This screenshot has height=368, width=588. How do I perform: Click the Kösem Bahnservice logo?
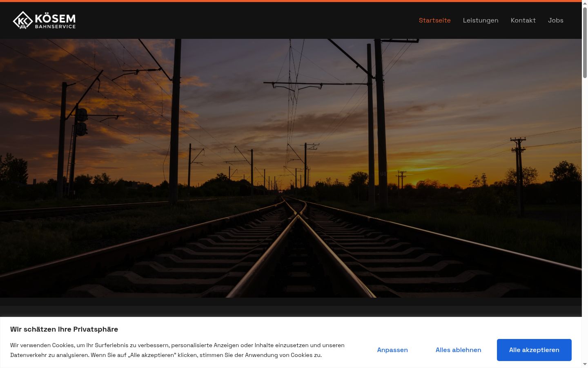[x=44, y=20]
